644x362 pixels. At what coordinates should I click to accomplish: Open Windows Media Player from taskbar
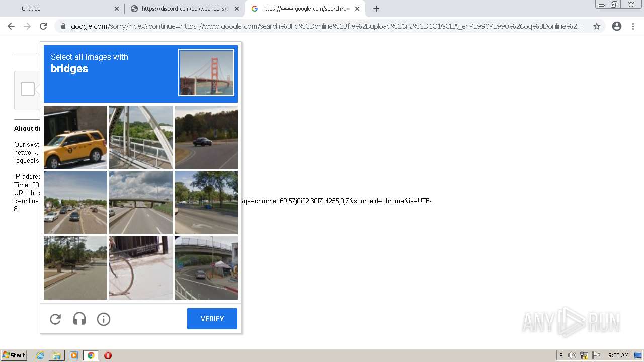click(74, 355)
